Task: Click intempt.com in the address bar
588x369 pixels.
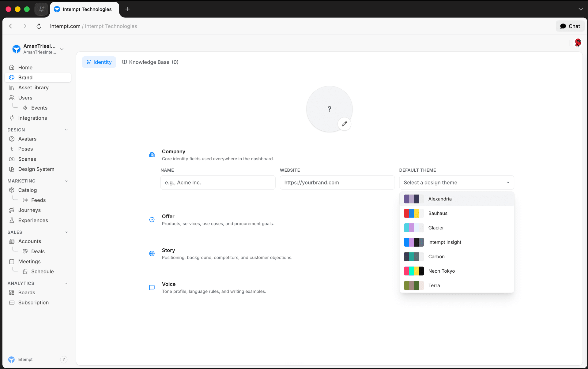Action: (65, 26)
